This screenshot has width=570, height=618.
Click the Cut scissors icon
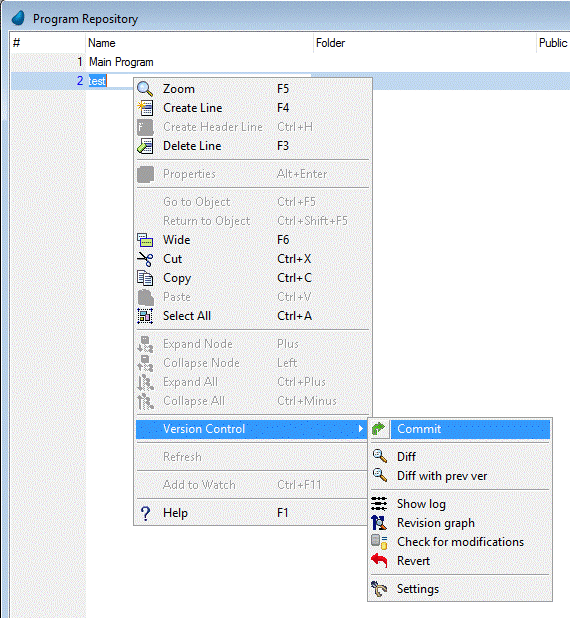(145, 259)
